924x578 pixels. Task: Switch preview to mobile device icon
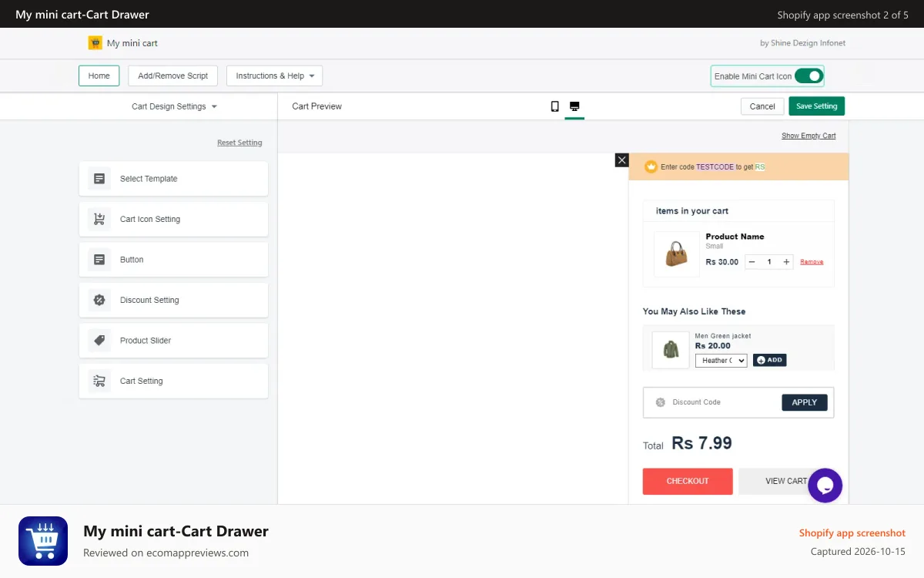(554, 106)
